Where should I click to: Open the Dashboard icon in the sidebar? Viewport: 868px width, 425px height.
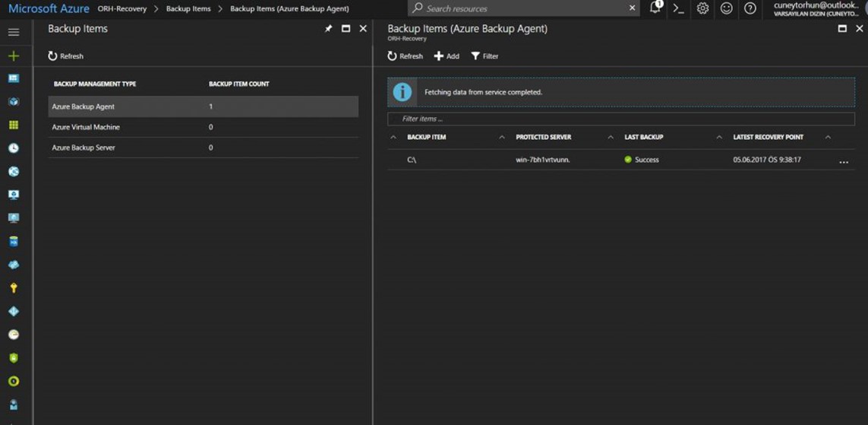point(14,78)
